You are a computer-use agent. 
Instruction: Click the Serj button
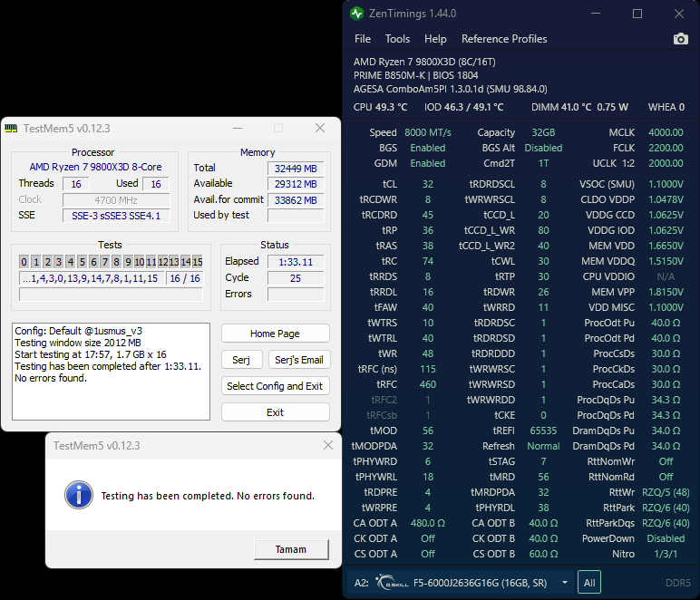[241, 360]
